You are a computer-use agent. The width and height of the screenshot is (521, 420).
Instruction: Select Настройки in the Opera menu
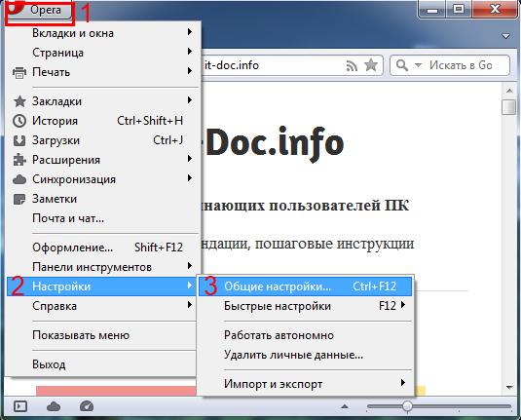tap(101, 286)
